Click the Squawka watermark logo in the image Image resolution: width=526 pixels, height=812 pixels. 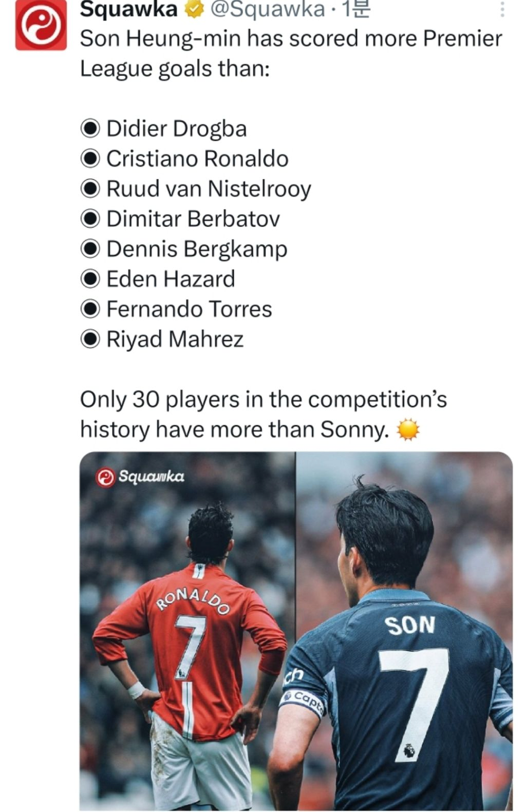(x=140, y=477)
